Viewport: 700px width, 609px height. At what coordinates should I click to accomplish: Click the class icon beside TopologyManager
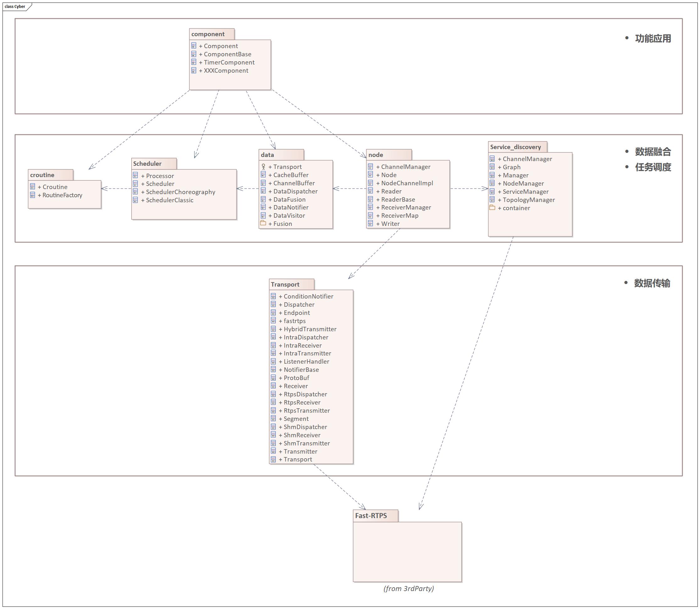(492, 199)
